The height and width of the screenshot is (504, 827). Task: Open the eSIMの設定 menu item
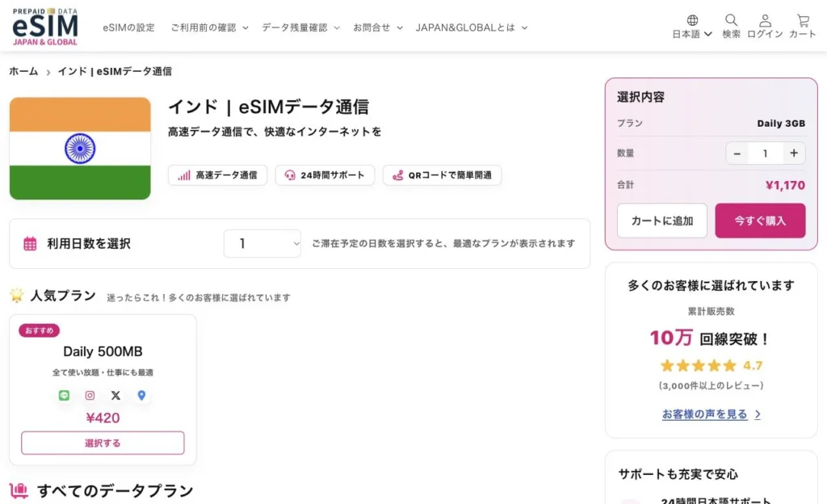click(x=128, y=27)
